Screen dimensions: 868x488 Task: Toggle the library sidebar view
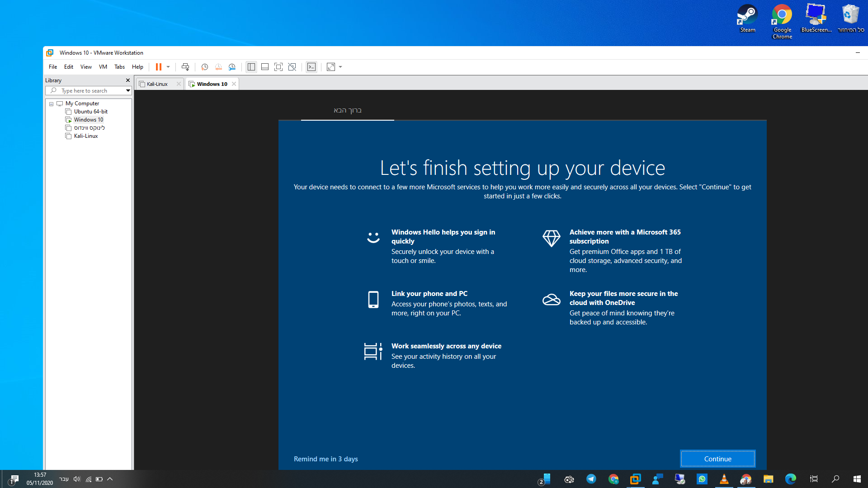(251, 67)
